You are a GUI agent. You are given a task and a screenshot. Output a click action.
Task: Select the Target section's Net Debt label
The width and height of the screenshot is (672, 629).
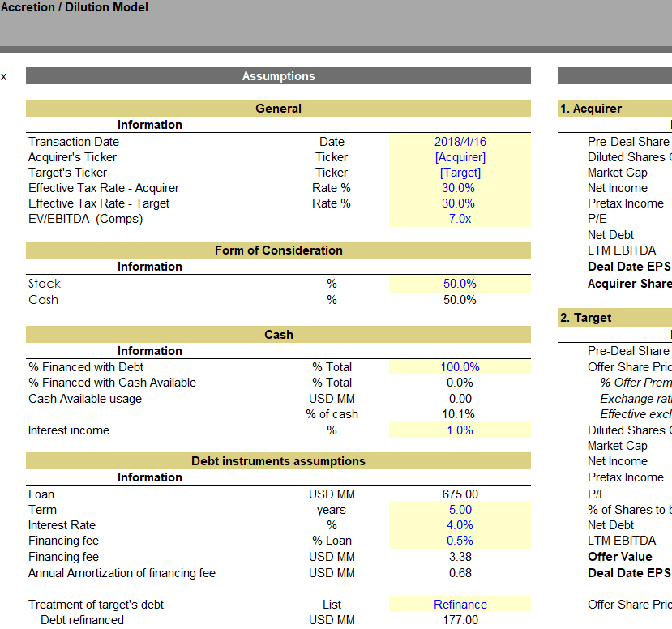point(610,525)
